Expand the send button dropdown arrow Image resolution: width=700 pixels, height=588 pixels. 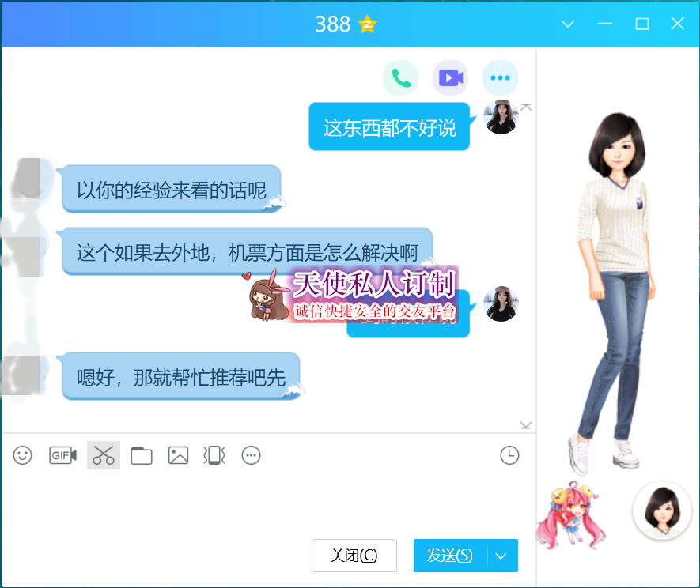click(501, 556)
